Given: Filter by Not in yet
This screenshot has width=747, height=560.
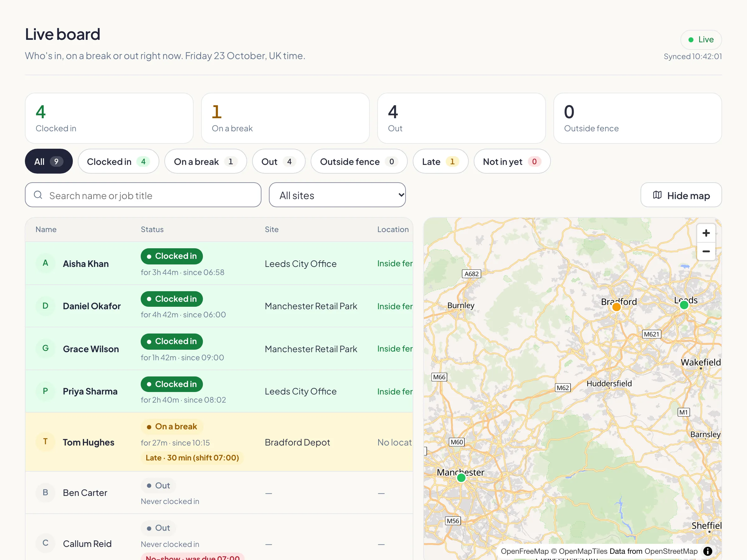Looking at the screenshot, I should pyautogui.click(x=512, y=161).
